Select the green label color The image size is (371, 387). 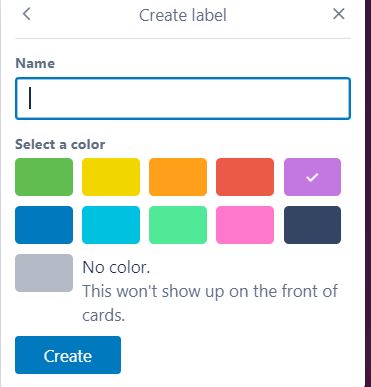click(x=44, y=177)
